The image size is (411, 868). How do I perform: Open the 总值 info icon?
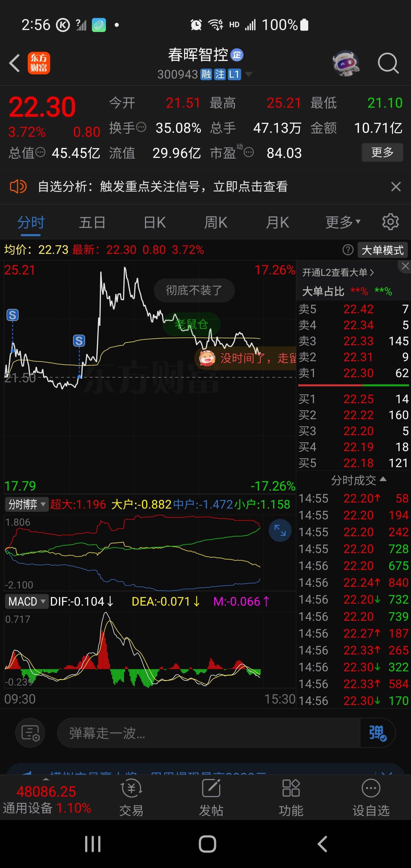coord(41,152)
